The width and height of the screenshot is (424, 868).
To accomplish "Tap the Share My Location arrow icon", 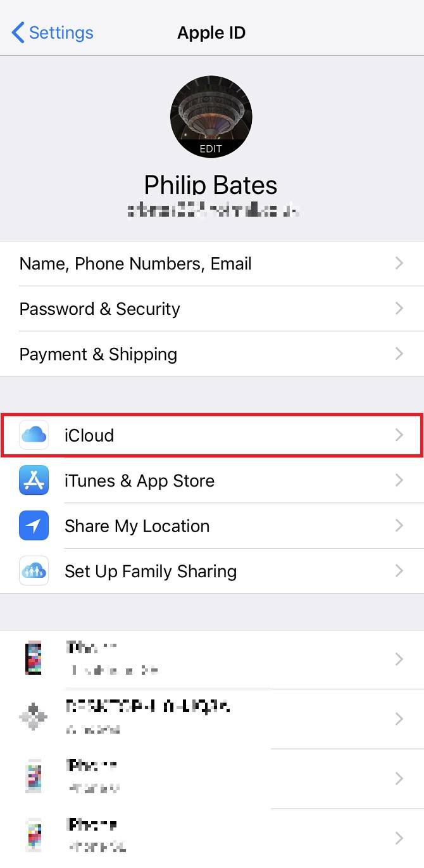I will coord(34,526).
